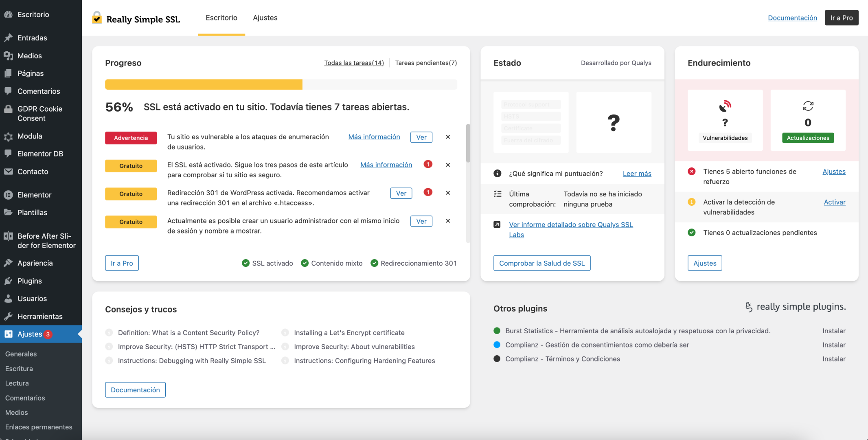This screenshot has height=440, width=868.
Task: Click the Plugins plug icon
Action: [8, 281]
